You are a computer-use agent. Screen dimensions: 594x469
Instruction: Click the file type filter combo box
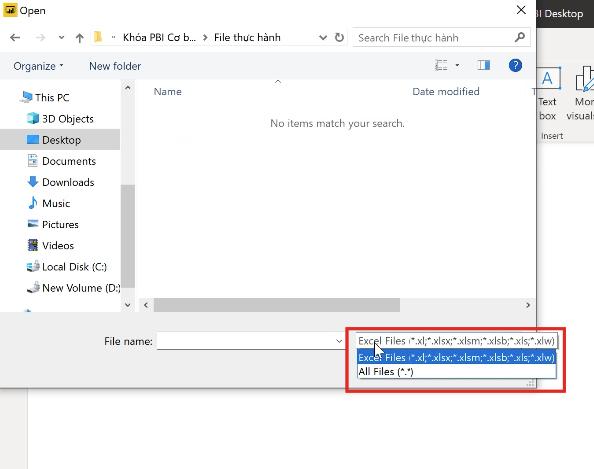pyautogui.click(x=456, y=341)
